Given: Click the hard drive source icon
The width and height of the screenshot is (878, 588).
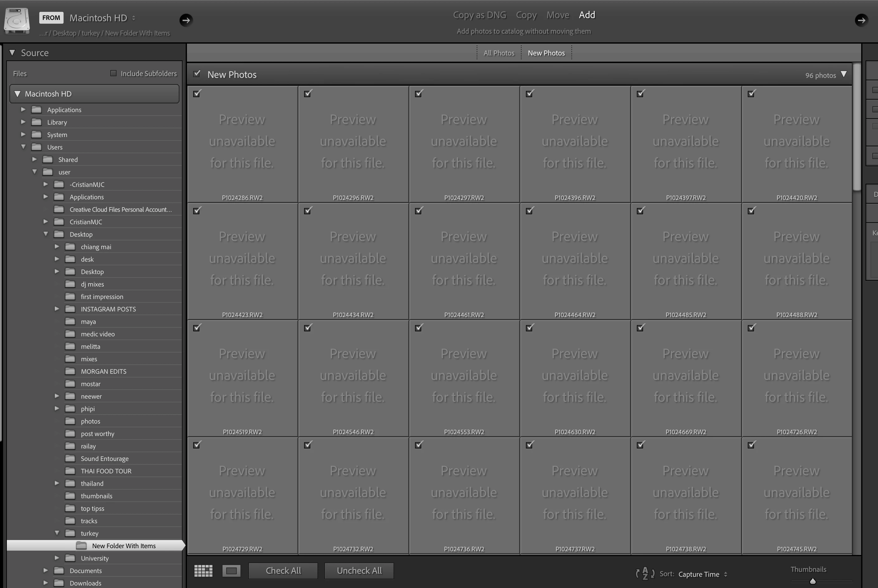Looking at the screenshot, I should (x=17, y=21).
